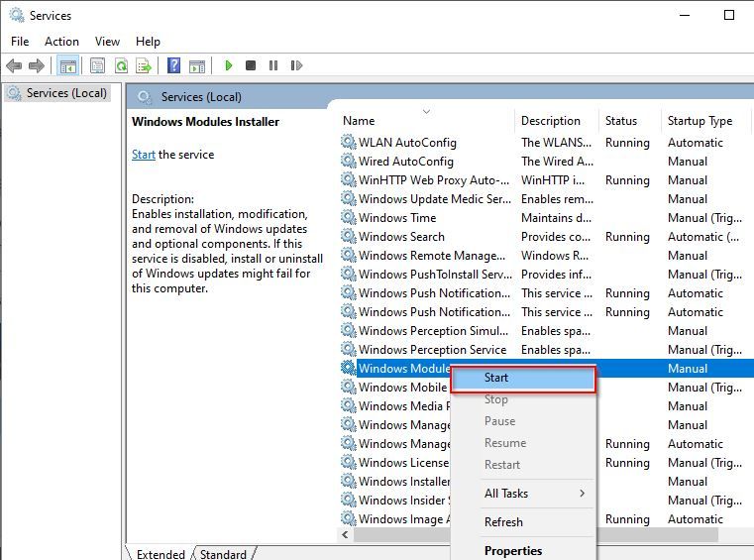Toggle Show/Hide Console Tree toolbar icon
Image resolution: width=754 pixels, height=560 pixels.
point(67,65)
